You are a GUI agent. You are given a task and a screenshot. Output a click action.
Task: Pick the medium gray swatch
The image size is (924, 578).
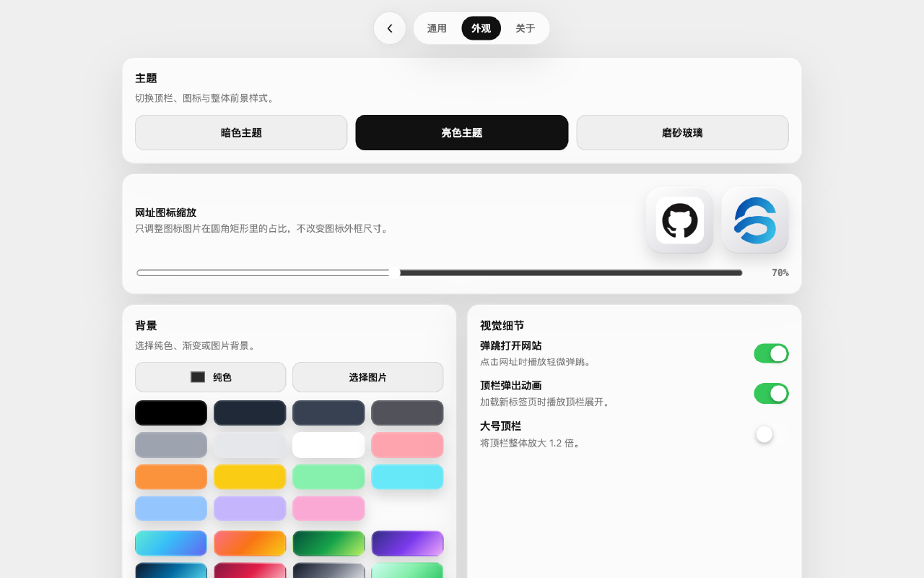coord(171,445)
